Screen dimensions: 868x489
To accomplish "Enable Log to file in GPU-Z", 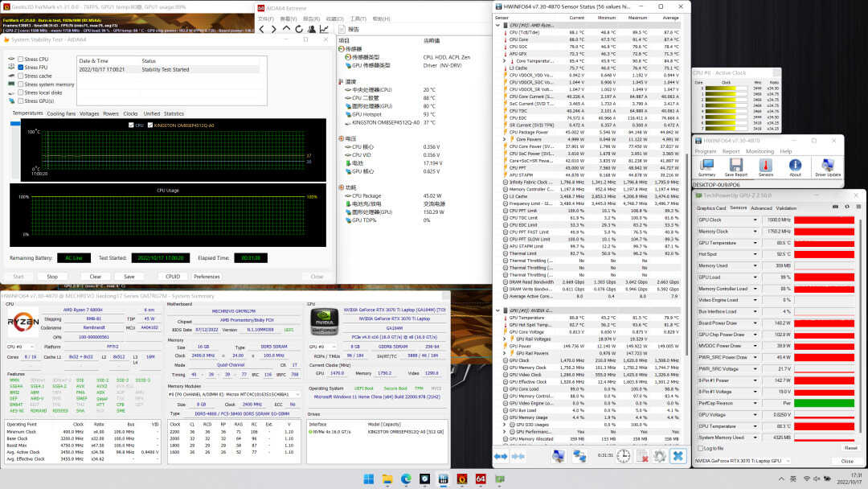I will [701, 448].
